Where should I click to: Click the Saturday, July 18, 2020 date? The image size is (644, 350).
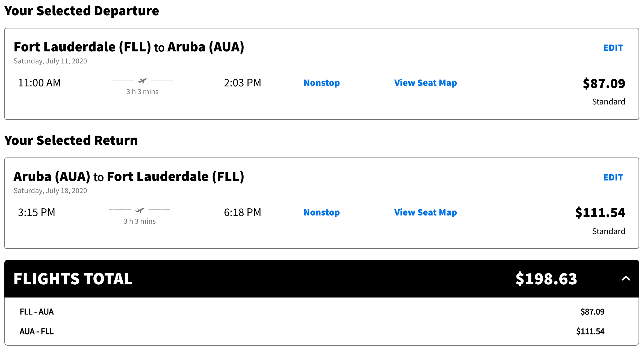click(x=50, y=191)
